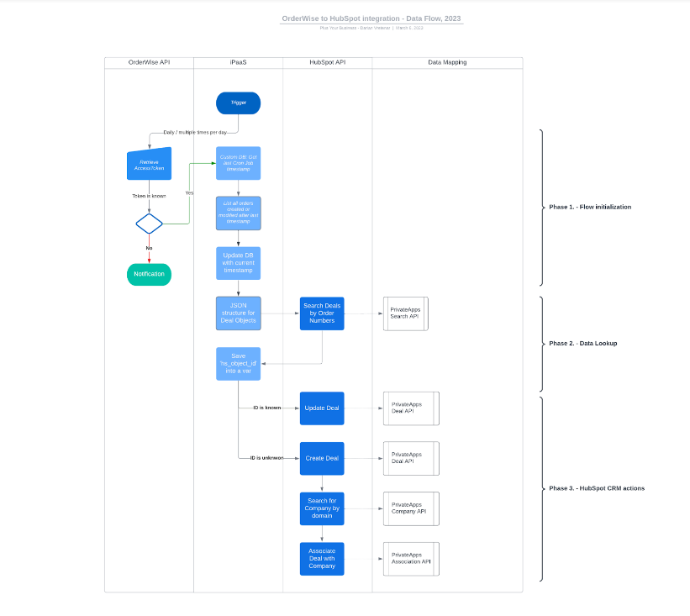690x616 pixels.
Task: Click the OrderWise API swimlane header
Action: pos(149,62)
